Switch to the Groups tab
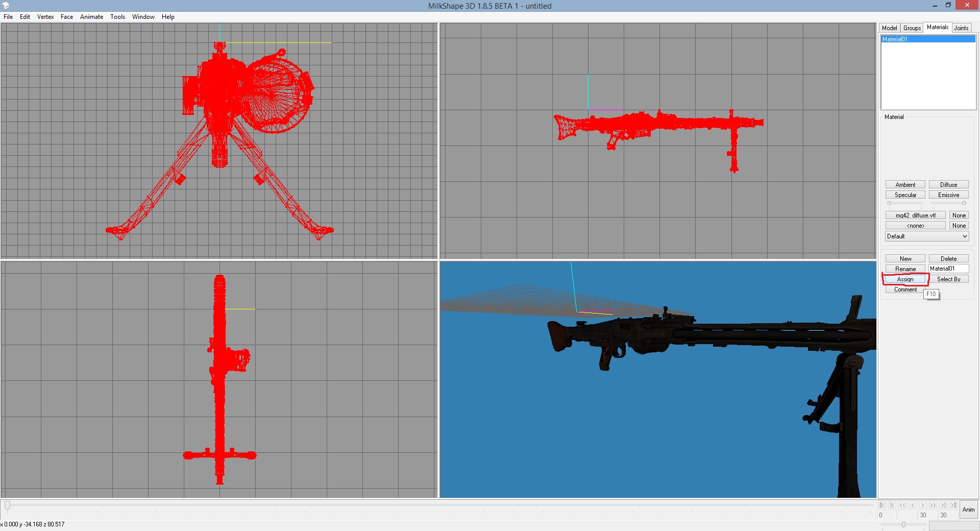The image size is (980, 531). (x=912, y=28)
